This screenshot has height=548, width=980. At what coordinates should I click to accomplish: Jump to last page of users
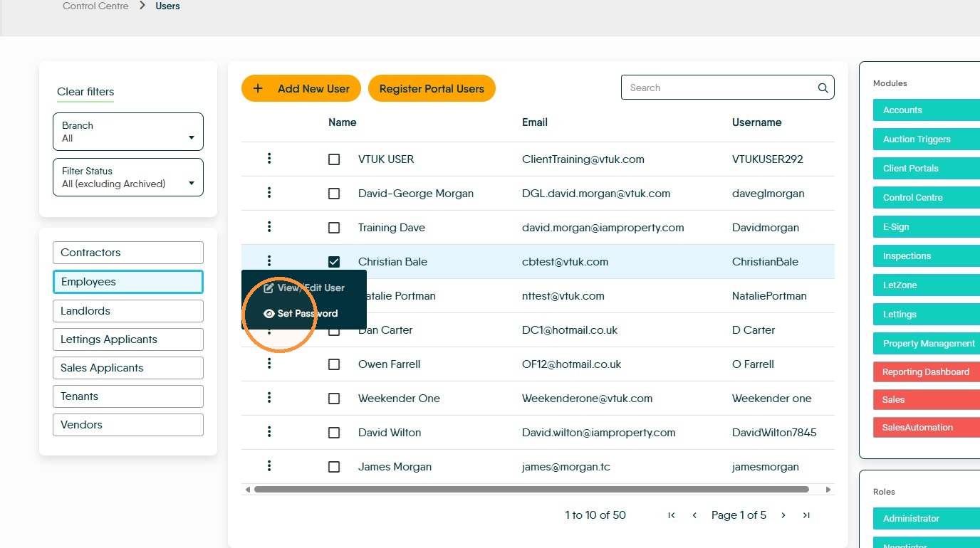click(x=806, y=515)
